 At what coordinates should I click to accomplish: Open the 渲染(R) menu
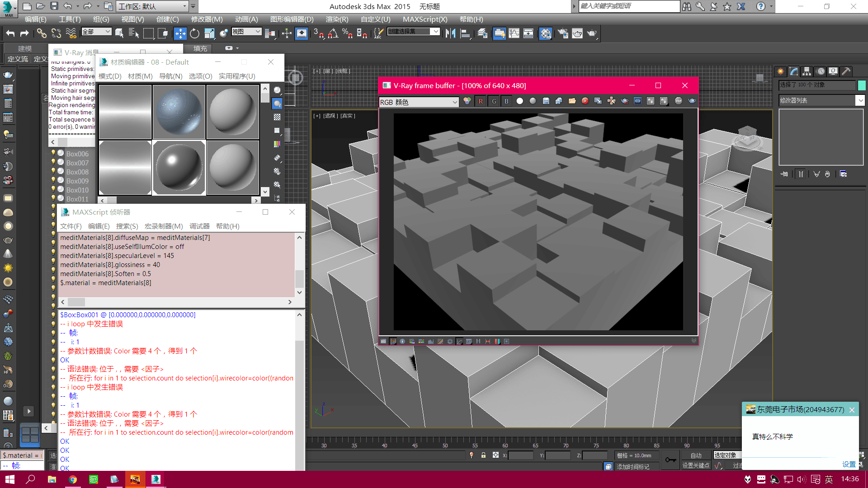(x=337, y=19)
